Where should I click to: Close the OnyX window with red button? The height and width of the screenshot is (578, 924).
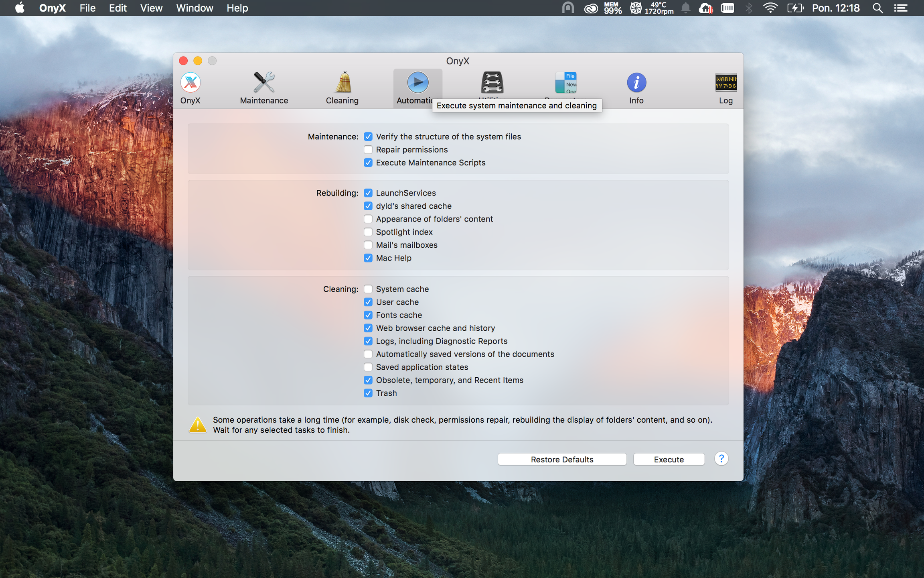pos(183,61)
